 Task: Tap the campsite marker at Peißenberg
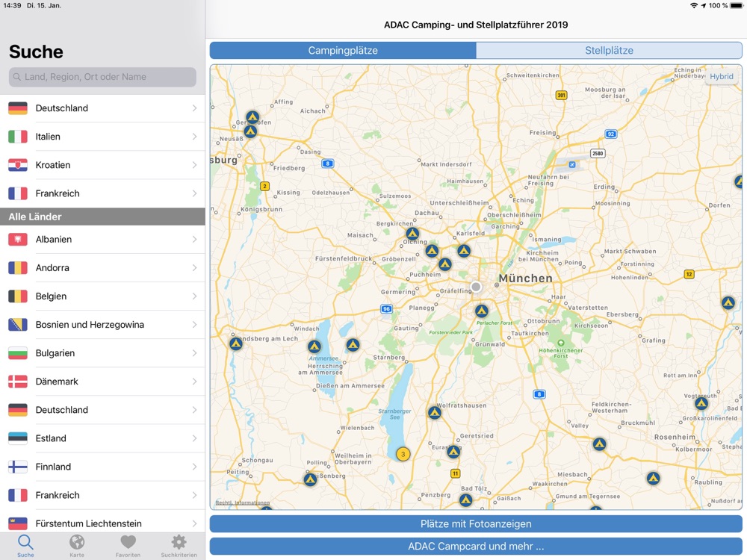tap(310, 479)
